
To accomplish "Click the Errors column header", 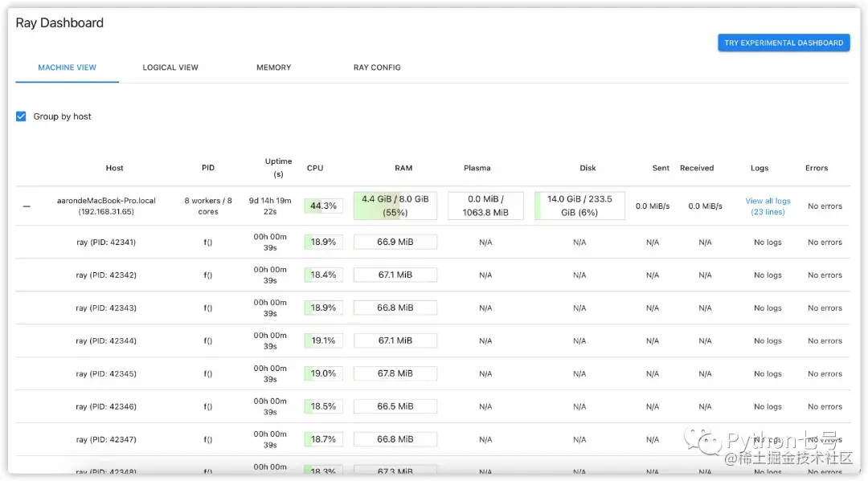I will [x=817, y=168].
